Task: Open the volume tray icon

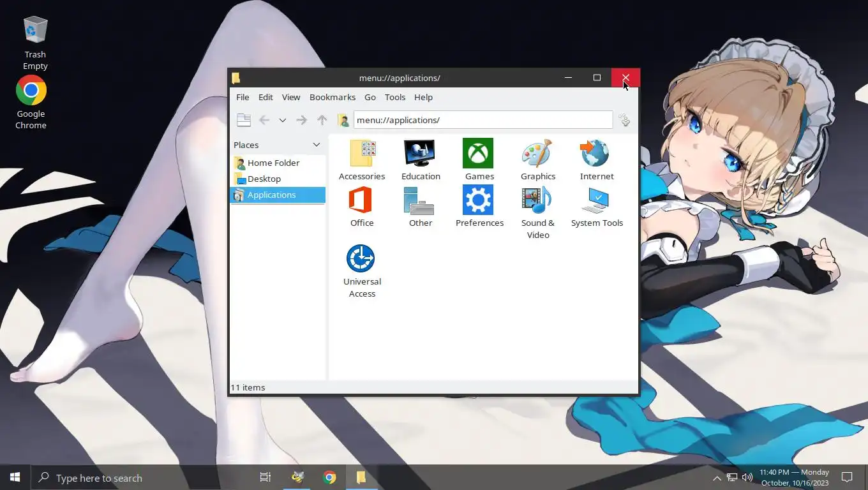Action: tap(747, 477)
